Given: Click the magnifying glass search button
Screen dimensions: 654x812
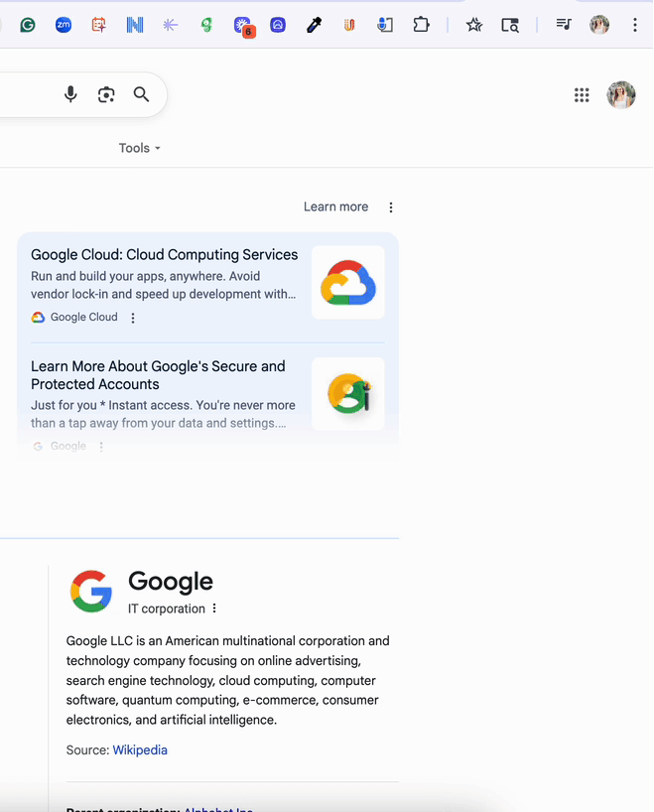Looking at the screenshot, I should coord(141,94).
